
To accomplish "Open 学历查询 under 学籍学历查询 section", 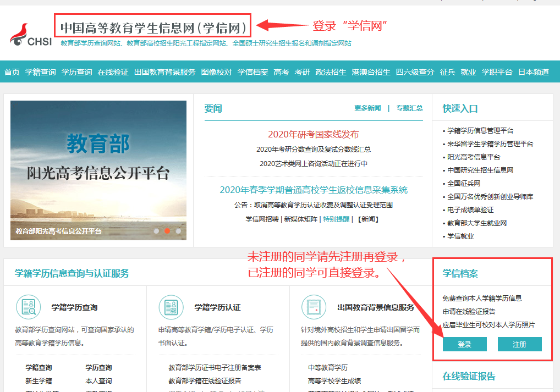I will (98, 367).
